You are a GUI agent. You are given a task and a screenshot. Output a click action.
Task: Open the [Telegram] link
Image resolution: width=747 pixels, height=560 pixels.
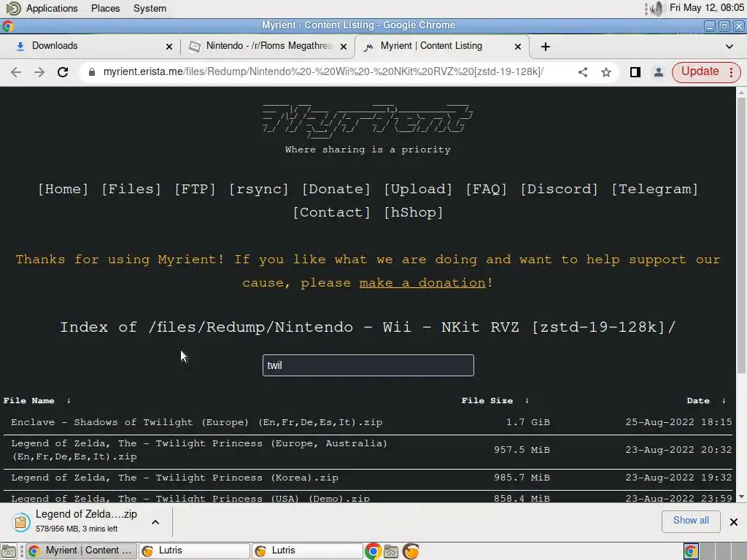pos(654,189)
